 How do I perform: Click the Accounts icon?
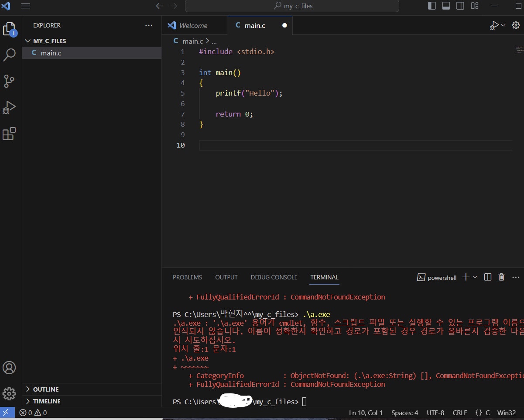click(10, 368)
